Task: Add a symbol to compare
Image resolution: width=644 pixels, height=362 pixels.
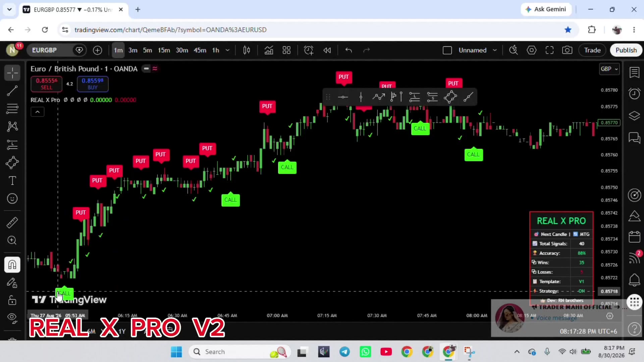Action: 98,50
